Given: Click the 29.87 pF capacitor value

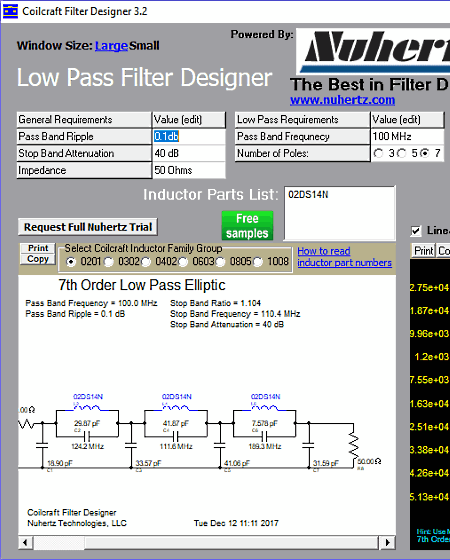Looking at the screenshot, I should coord(87,423).
